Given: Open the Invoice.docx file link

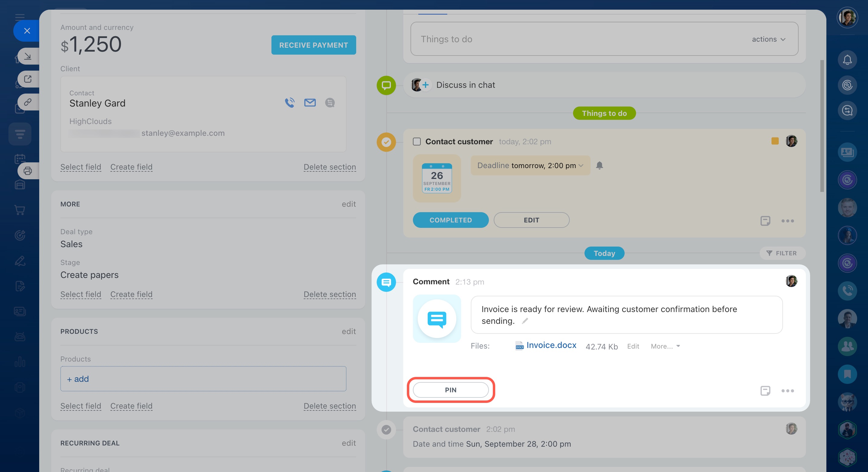Looking at the screenshot, I should [x=551, y=345].
